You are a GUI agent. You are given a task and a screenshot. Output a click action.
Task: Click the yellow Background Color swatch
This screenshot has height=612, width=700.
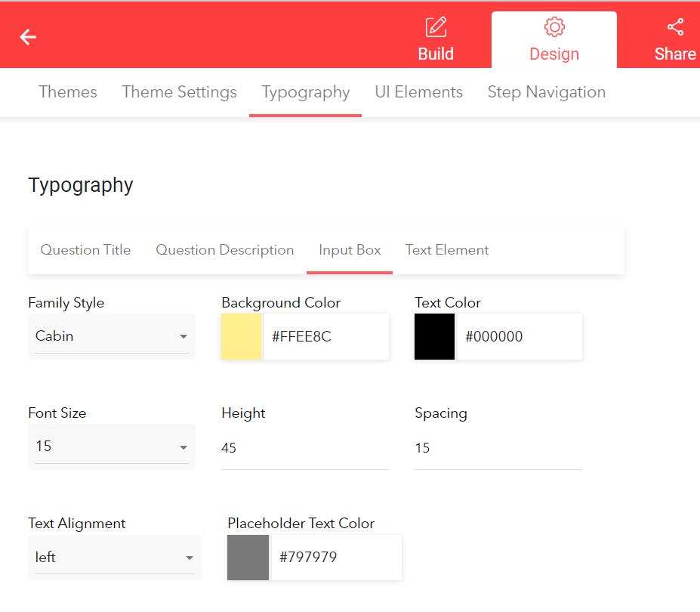click(242, 336)
